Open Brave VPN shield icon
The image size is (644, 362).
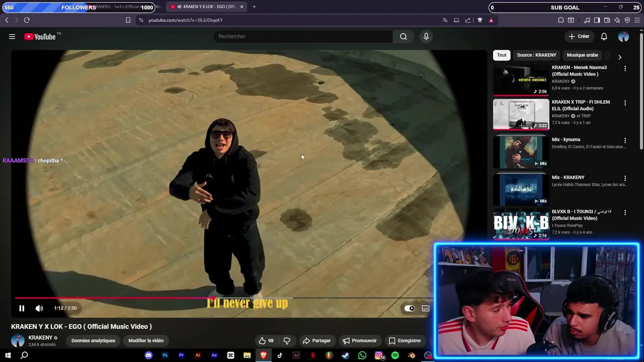click(627, 20)
